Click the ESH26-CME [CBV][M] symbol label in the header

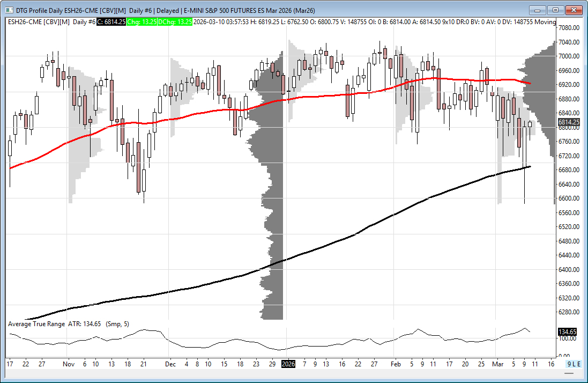(39, 21)
